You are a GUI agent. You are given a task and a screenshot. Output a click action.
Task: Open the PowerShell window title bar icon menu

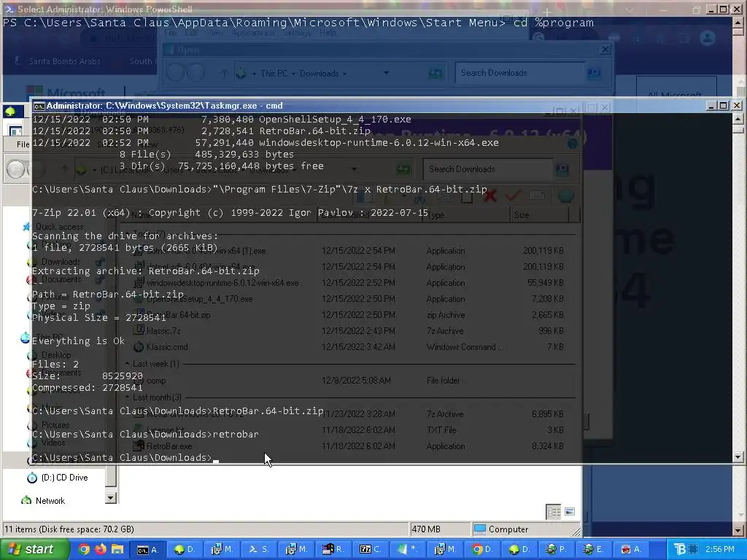(x=9, y=9)
